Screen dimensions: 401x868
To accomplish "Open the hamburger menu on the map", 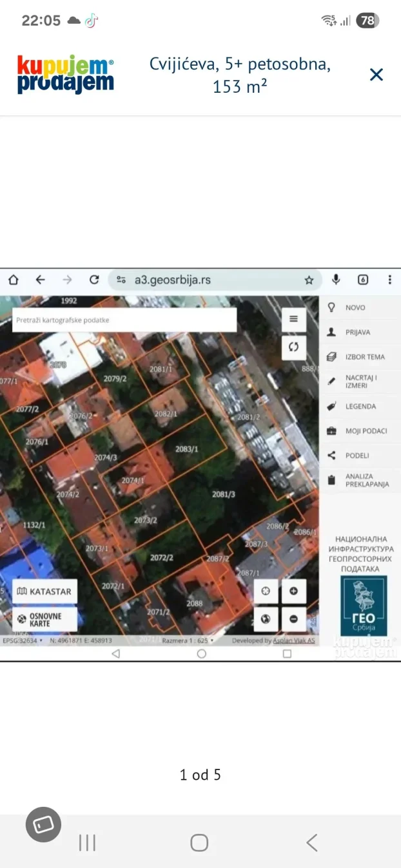I will (x=293, y=318).
